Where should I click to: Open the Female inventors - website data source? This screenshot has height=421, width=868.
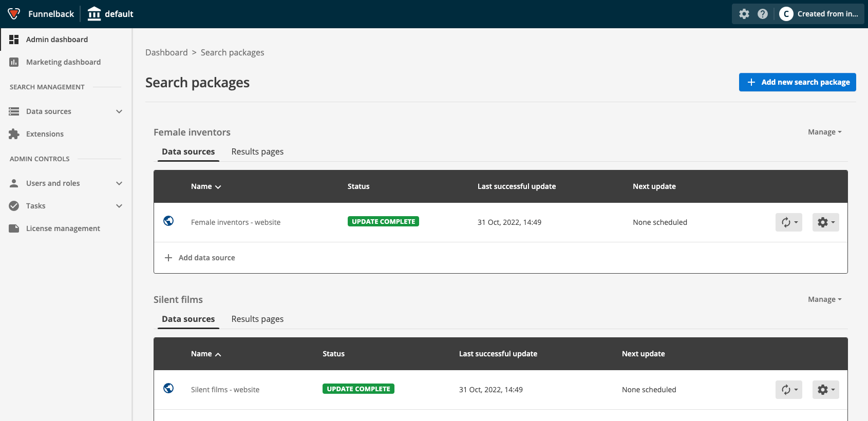[236, 222]
